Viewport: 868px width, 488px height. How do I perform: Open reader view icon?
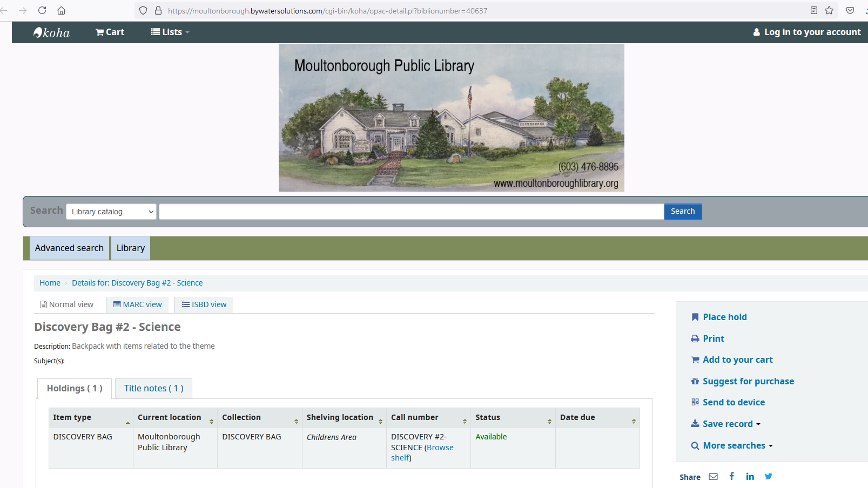click(x=814, y=10)
